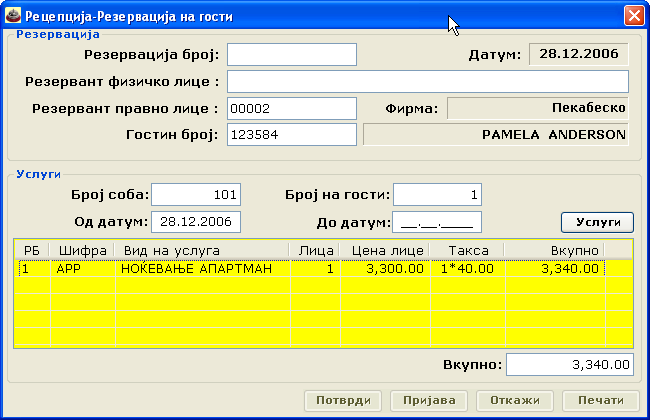
Task: Click the Вид на услуга column header
Action: click(202, 249)
